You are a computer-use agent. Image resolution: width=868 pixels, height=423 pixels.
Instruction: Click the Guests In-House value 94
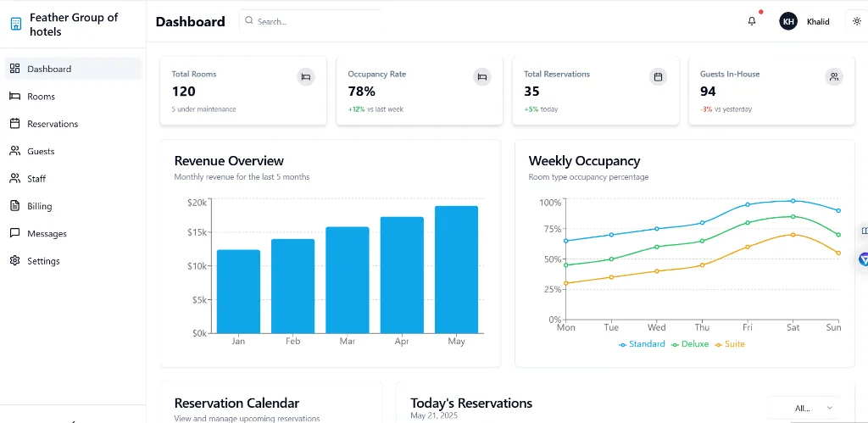tap(708, 92)
